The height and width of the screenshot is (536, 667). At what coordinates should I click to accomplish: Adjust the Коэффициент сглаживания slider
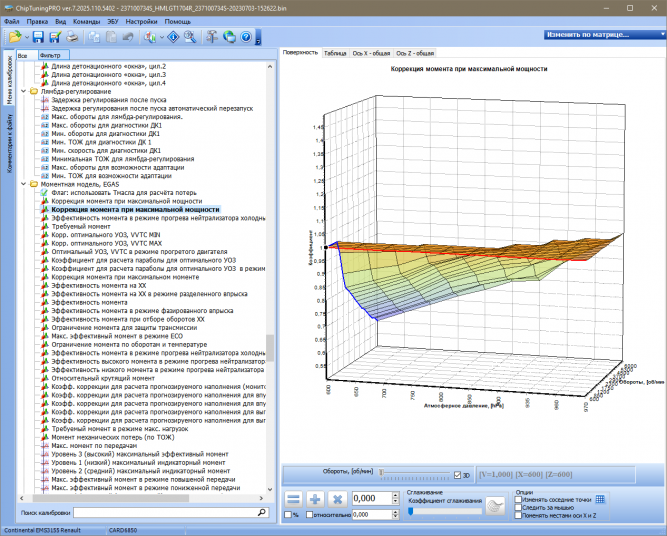coord(410,511)
